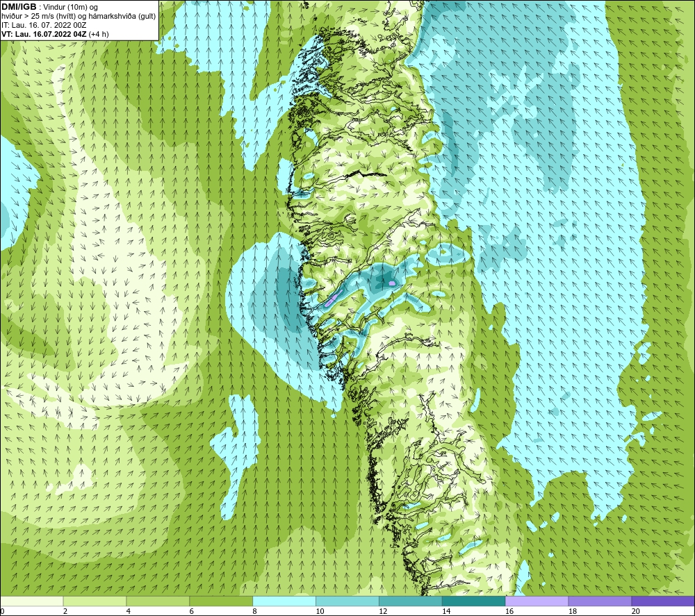This screenshot has height=616, width=695.
Task: Click the legend scale label '4'
Action: [129, 612]
